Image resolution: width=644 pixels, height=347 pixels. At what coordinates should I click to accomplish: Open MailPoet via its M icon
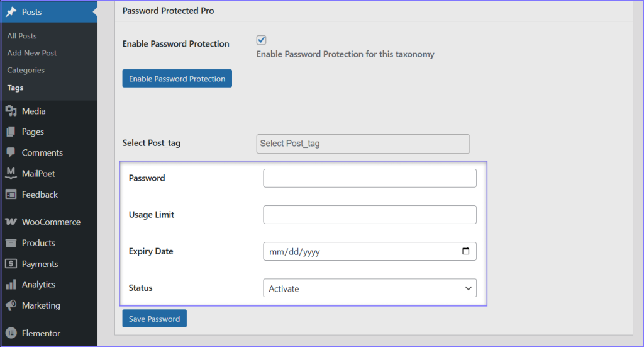tap(11, 173)
